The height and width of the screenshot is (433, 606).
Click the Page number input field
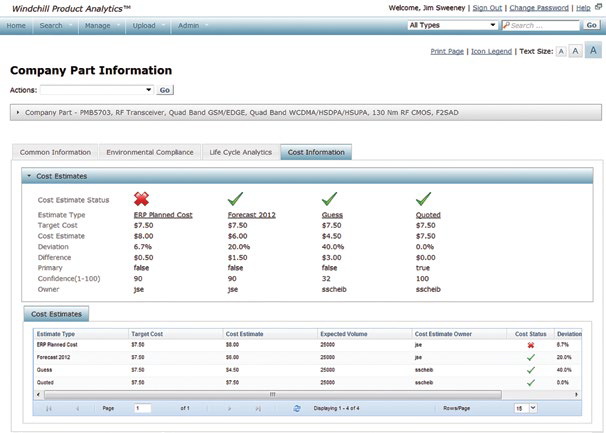143,408
